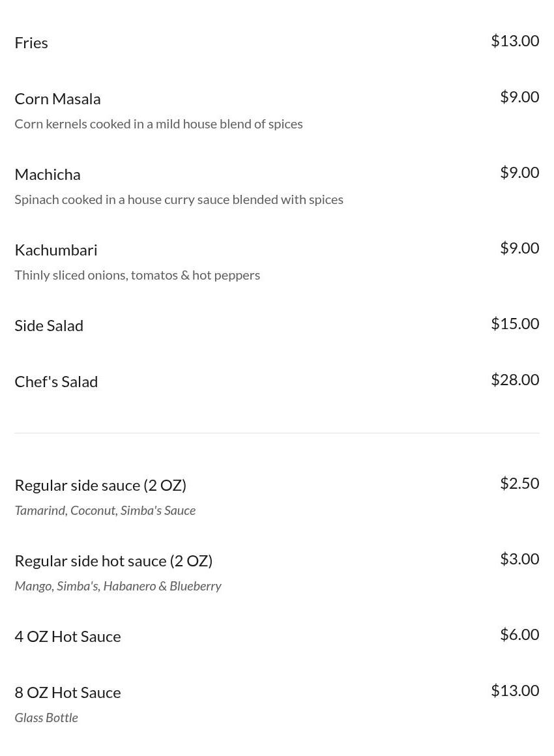Click the Tamarind, Coconut, Simba's Sauce text

pos(105,510)
